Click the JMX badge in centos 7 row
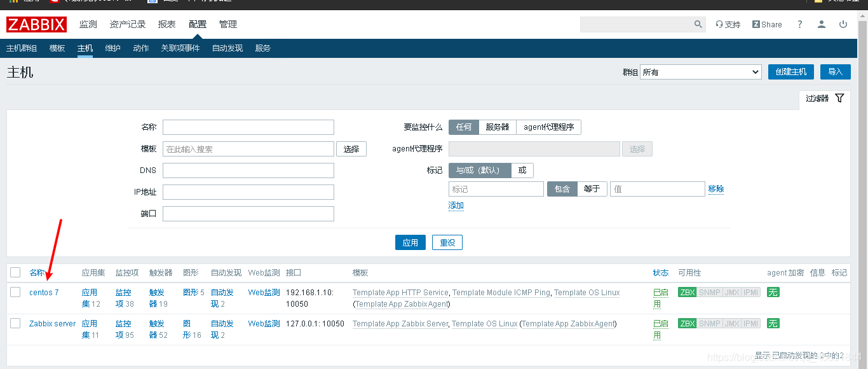The image size is (868, 369). 731,292
